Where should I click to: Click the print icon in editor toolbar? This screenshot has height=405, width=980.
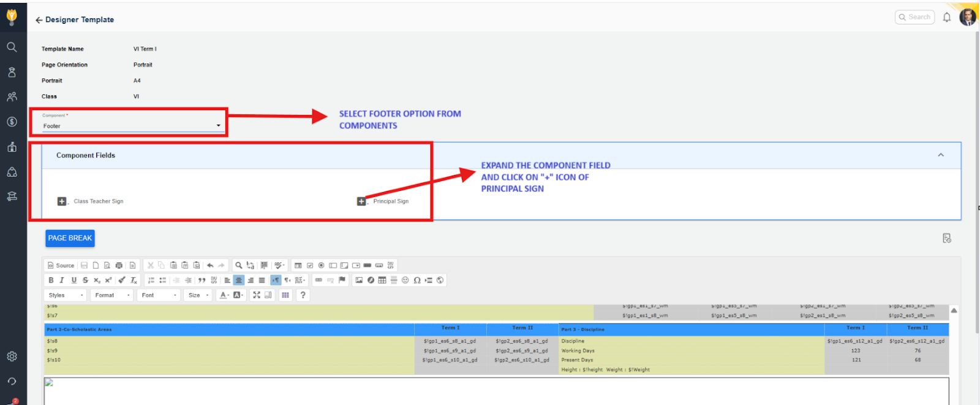click(119, 266)
